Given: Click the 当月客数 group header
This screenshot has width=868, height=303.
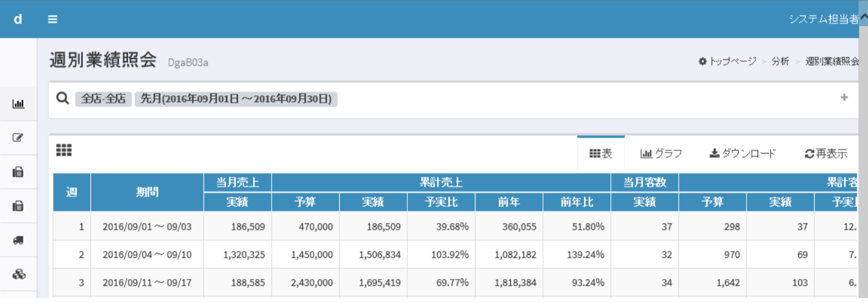Looking at the screenshot, I should 645,182.
